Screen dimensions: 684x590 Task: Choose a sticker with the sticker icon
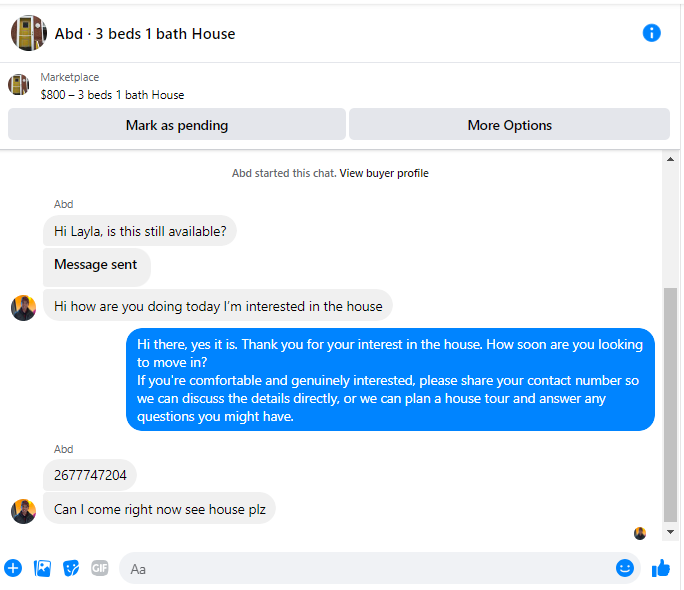tap(71, 568)
